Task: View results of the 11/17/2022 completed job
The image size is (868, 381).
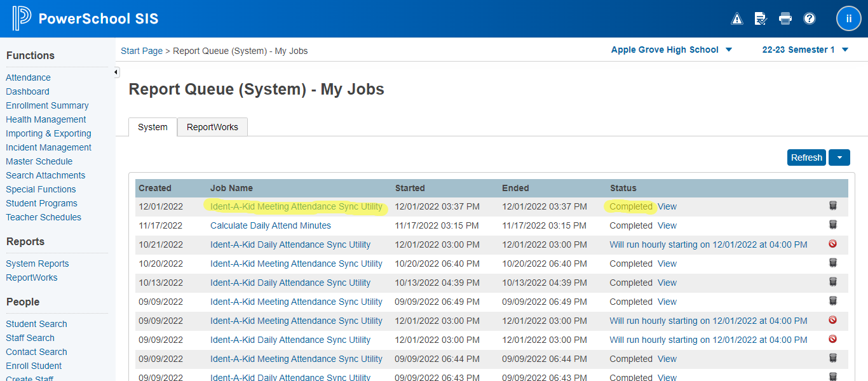Action: click(x=667, y=225)
